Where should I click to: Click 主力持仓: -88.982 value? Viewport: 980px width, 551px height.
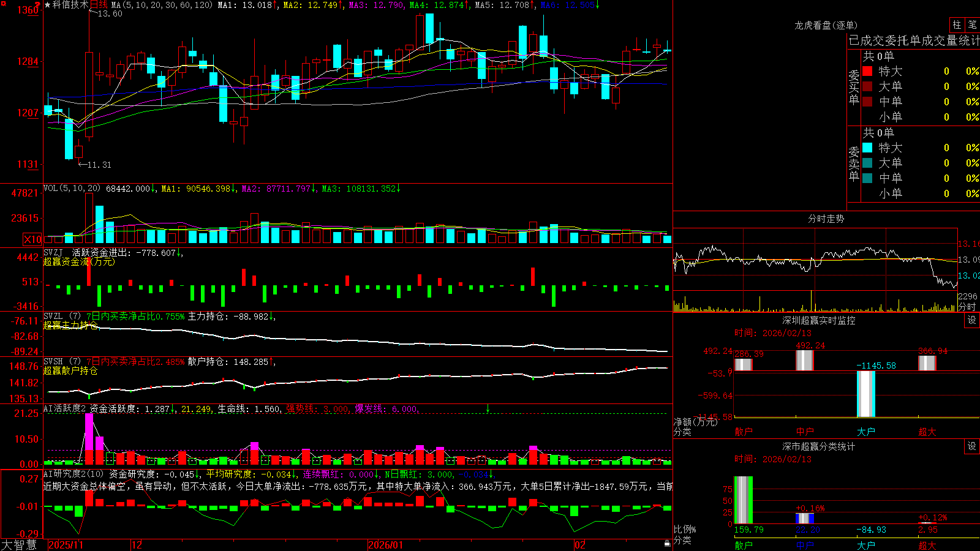click(228, 317)
